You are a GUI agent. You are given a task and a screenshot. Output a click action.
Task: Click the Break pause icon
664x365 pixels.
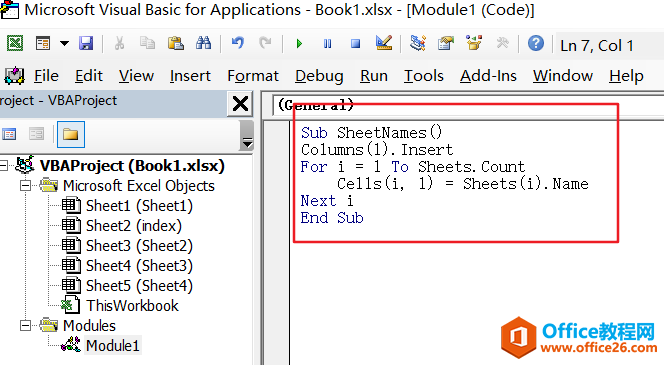pos(327,43)
